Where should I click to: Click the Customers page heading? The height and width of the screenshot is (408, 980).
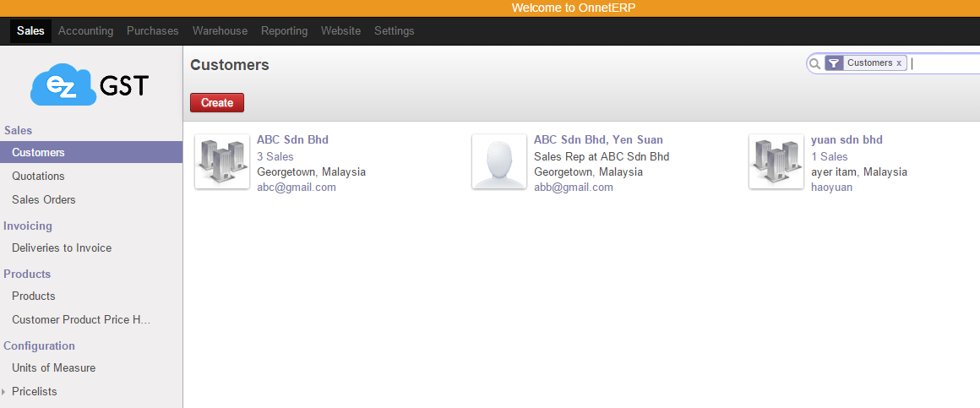pos(230,65)
